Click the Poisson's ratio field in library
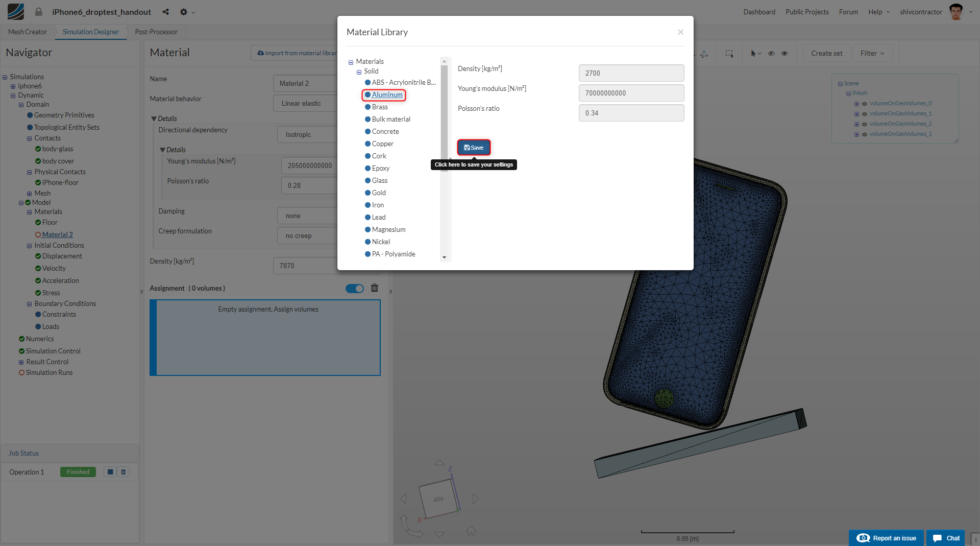Viewport: 980px width, 546px height. tap(631, 113)
